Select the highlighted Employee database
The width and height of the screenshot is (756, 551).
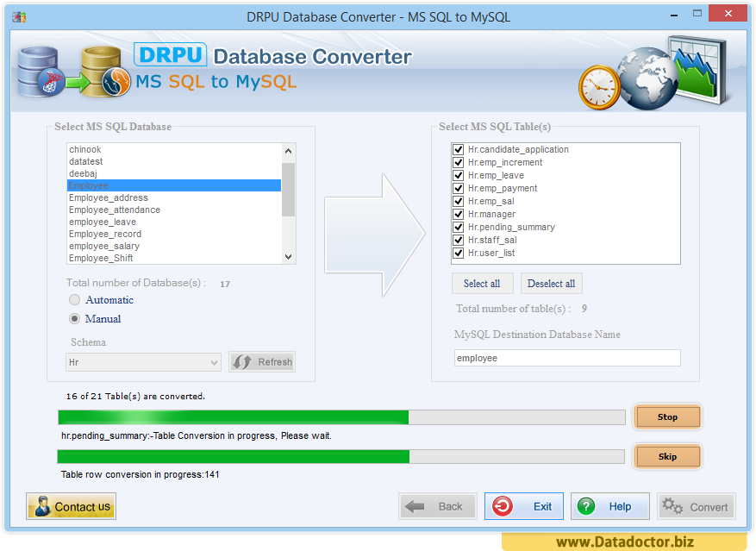click(x=174, y=185)
